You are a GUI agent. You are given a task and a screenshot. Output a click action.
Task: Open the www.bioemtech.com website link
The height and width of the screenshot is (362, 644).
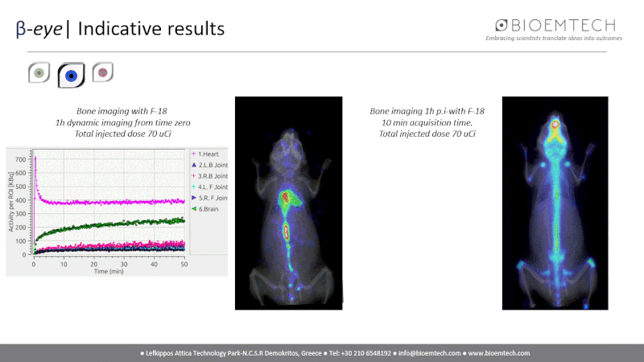tap(499, 353)
